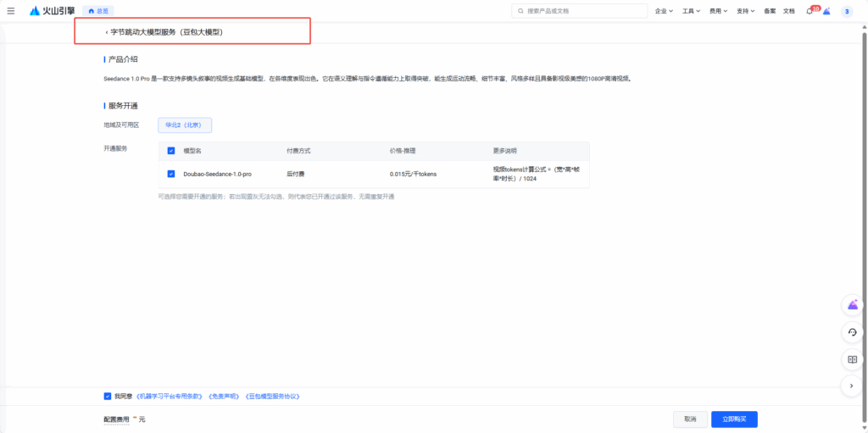Screen dimensions: 868x433
Task: Select the 华北2（北京）region option
Action: click(x=184, y=125)
